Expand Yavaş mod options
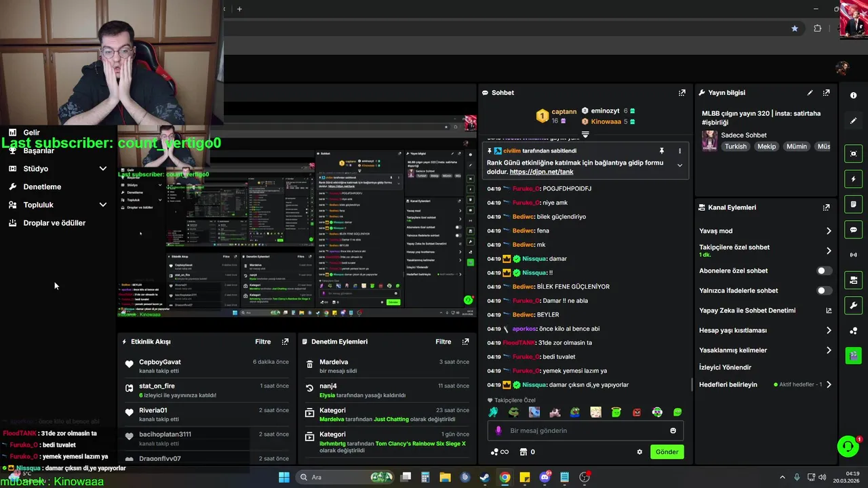The width and height of the screenshot is (868, 488). (829, 231)
